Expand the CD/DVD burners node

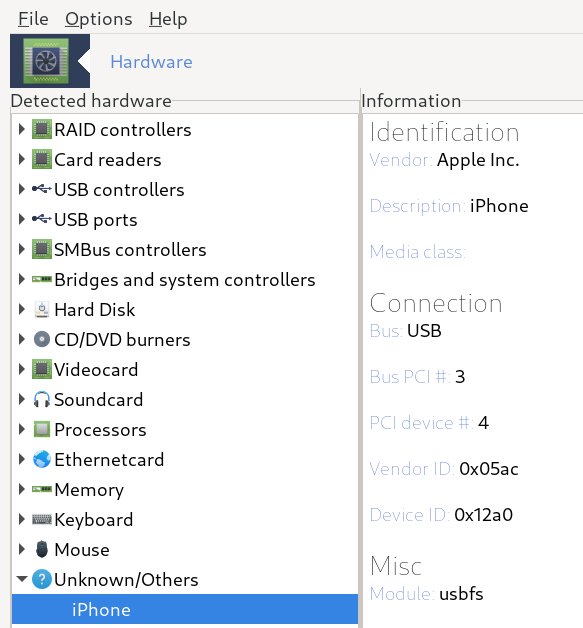[x=22, y=339]
